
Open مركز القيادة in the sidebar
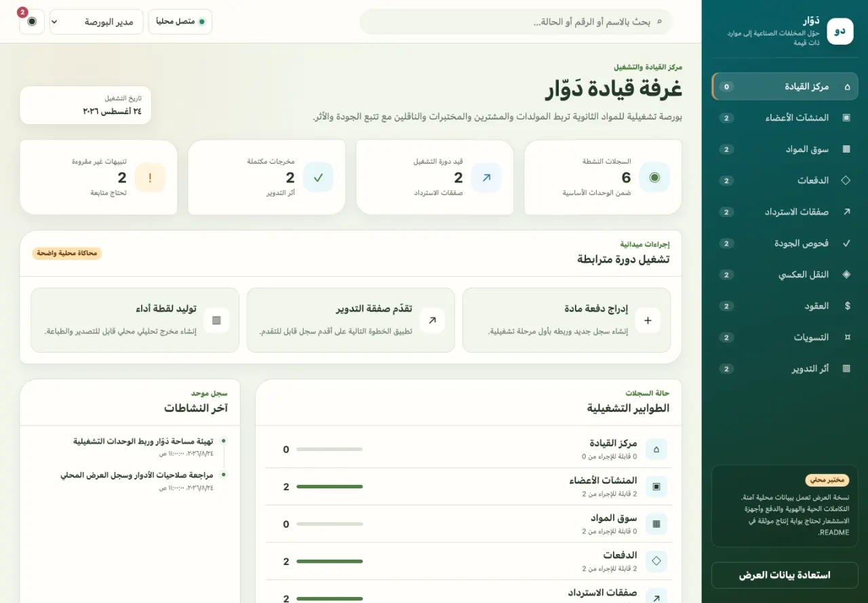point(785,87)
